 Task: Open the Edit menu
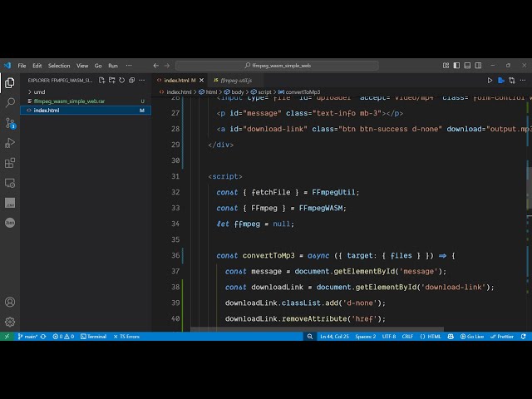click(37, 66)
